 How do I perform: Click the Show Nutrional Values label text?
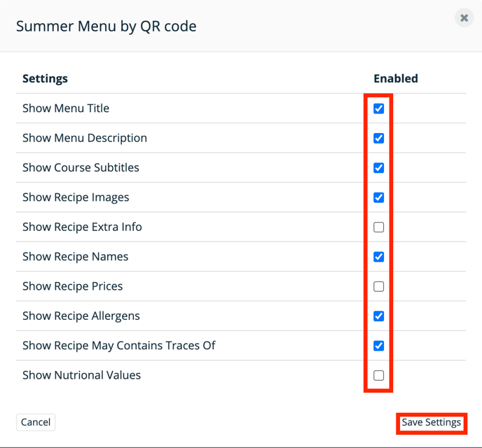(x=81, y=375)
